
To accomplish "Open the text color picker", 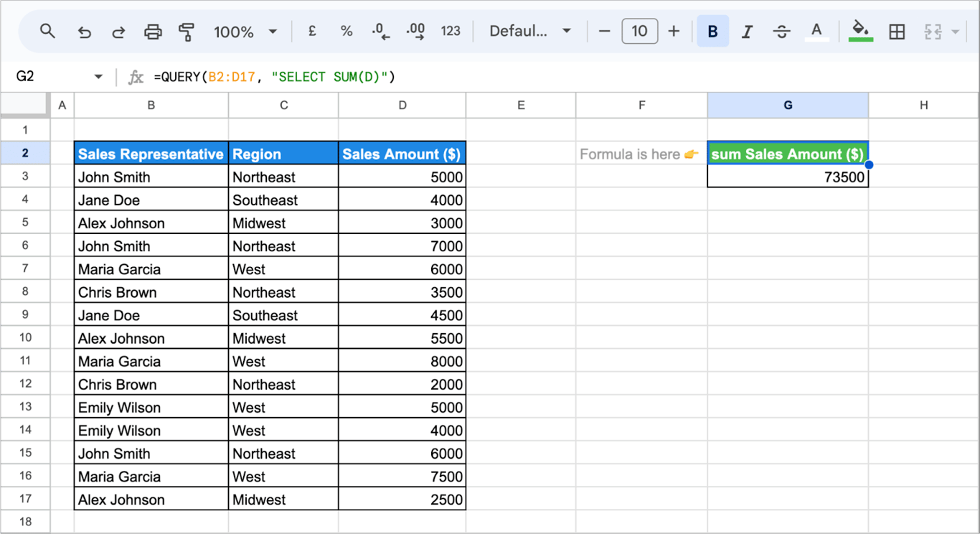I will click(816, 32).
